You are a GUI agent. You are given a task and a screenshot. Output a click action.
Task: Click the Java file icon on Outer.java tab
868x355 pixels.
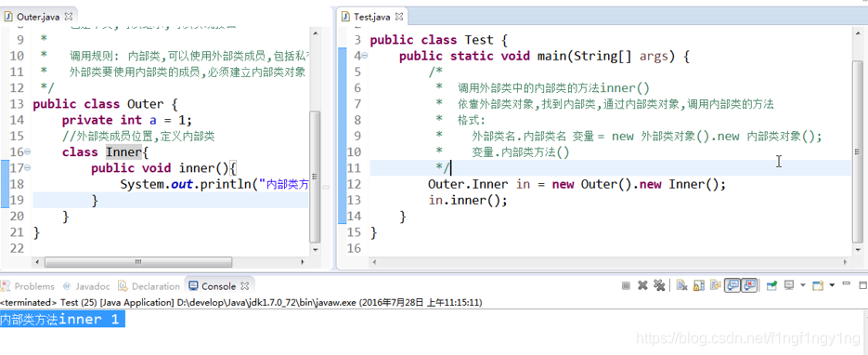point(7,17)
